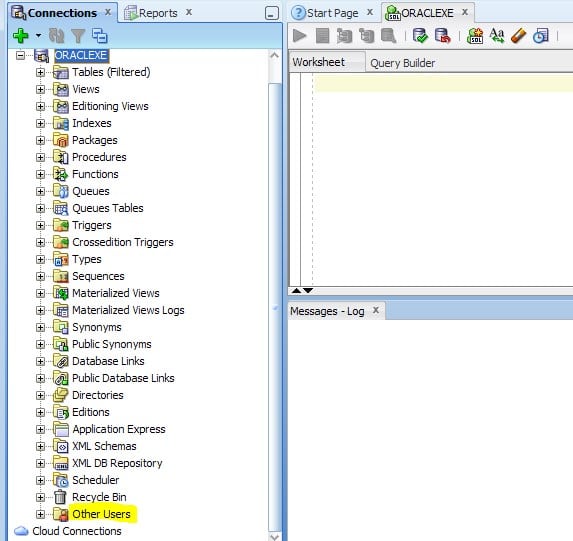The image size is (573, 541).
Task: Select the Indexes tree item
Action: (92, 123)
